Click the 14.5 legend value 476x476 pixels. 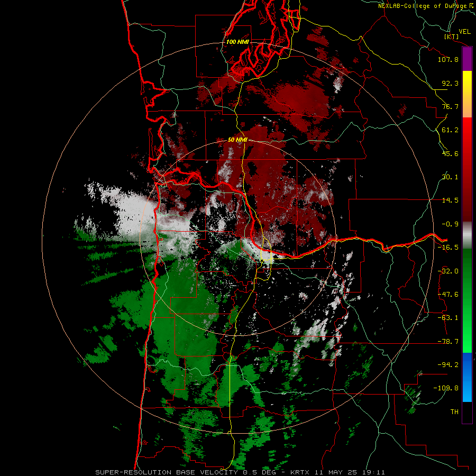point(450,200)
